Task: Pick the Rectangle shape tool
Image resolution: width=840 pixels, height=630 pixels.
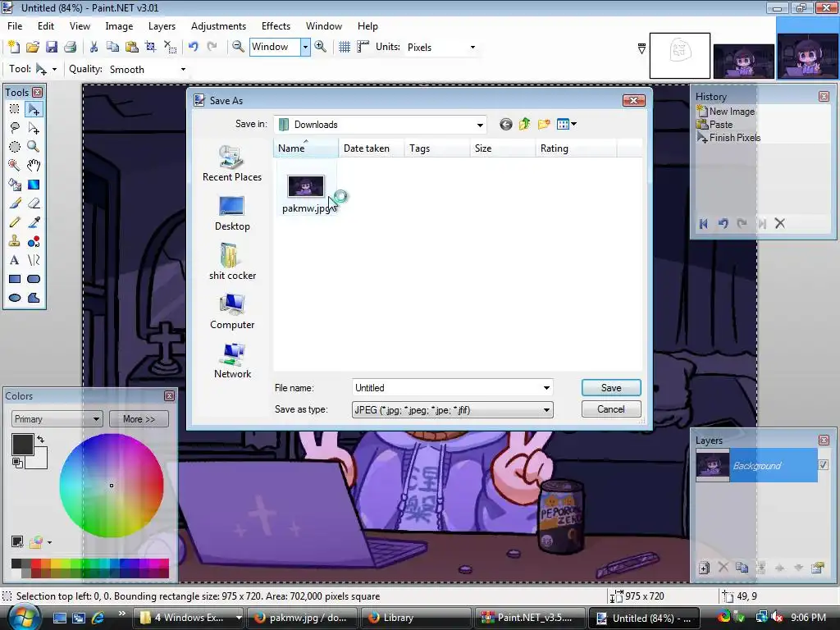Action: (15, 279)
